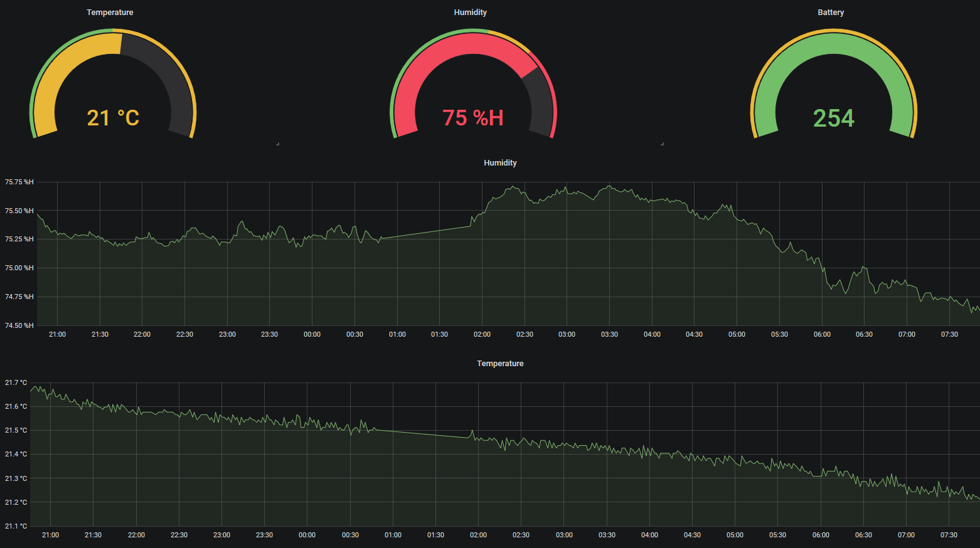Image resolution: width=980 pixels, height=548 pixels.
Task: Click 07:30 on the Temperature graph time axis
Action: click(949, 535)
